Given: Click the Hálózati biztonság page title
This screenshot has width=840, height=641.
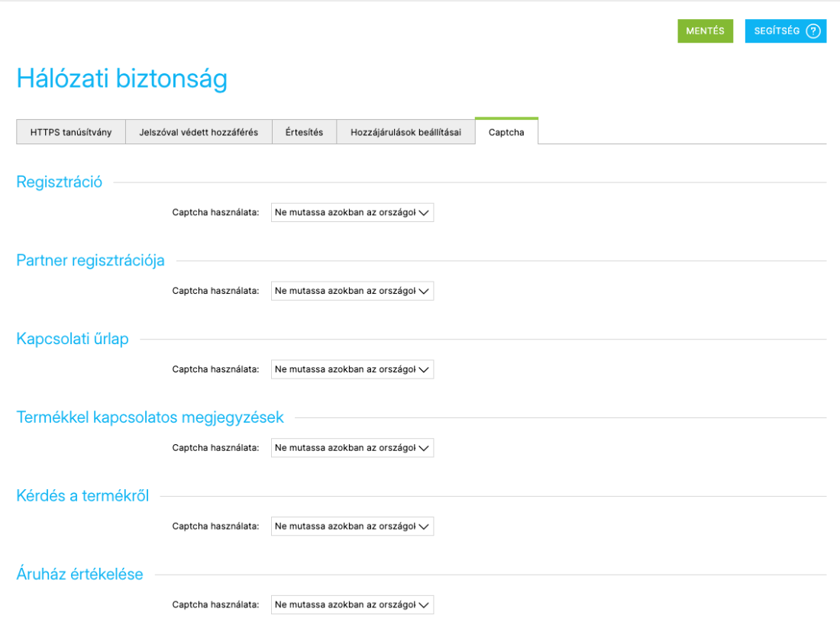Looking at the screenshot, I should coord(122,79).
